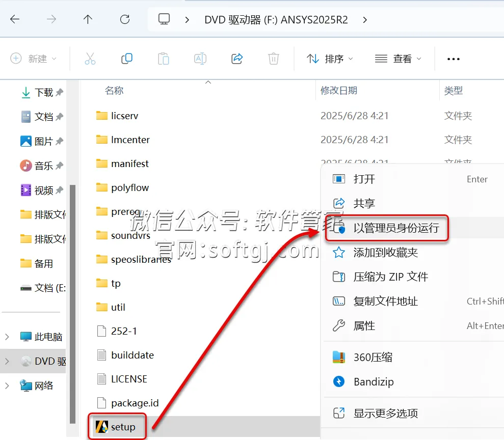This screenshot has height=440, width=504.
Task: Expand chevron after ANSYS2025R2 in address bar
Action: [x=365, y=20]
